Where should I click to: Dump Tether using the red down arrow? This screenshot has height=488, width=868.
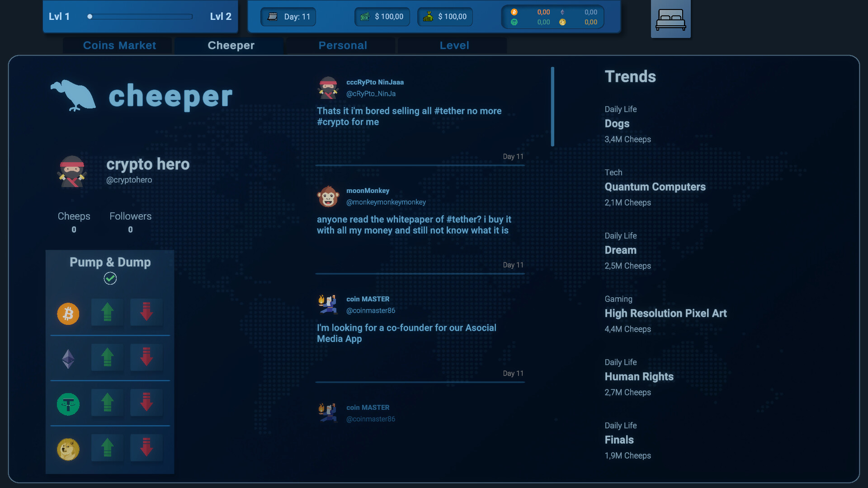[146, 403]
